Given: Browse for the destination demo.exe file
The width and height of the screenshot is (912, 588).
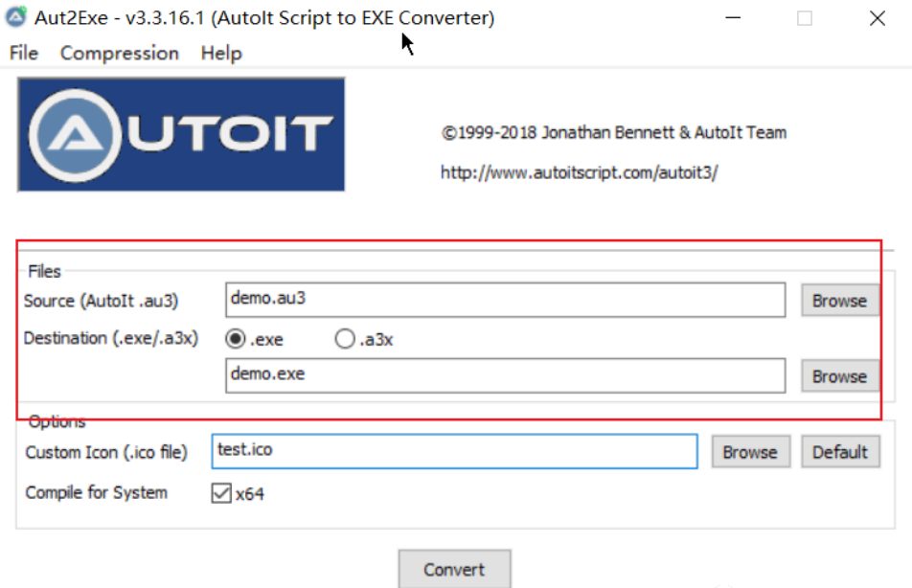Looking at the screenshot, I should [839, 376].
